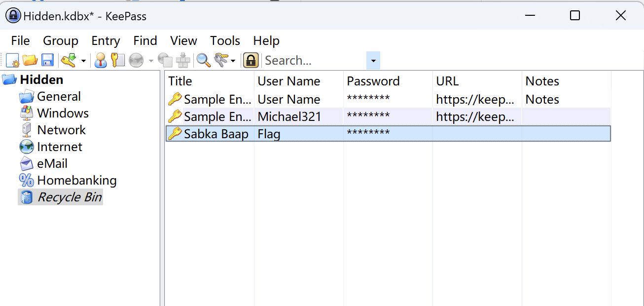This screenshot has width=644, height=306.
Task: Open Find with the magnifying glass icon
Action: pos(203,60)
